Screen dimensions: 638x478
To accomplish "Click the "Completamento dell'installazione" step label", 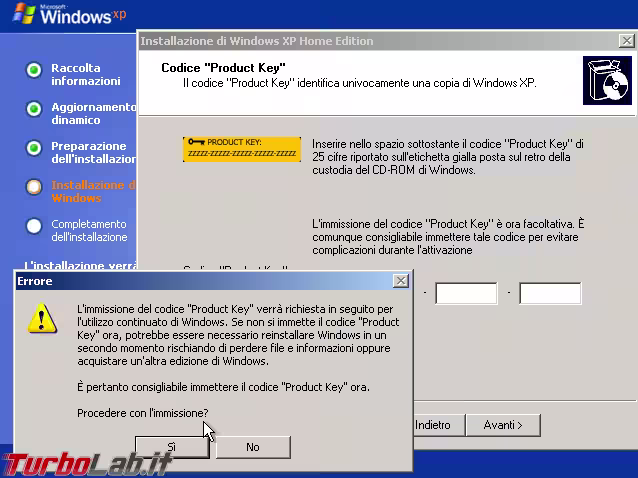I will pos(89,231).
